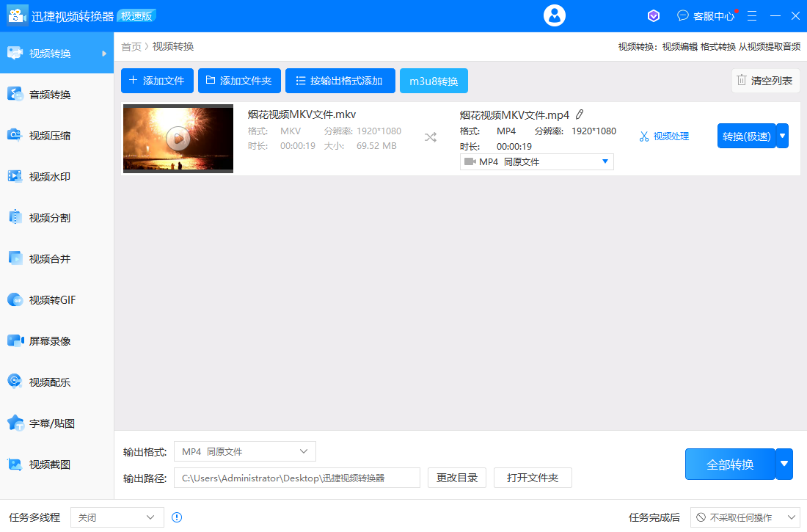The height and width of the screenshot is (532, 807).
Task: Click 清空列表 to clear list
Action: pyautogui.click(x=766, y=81)
